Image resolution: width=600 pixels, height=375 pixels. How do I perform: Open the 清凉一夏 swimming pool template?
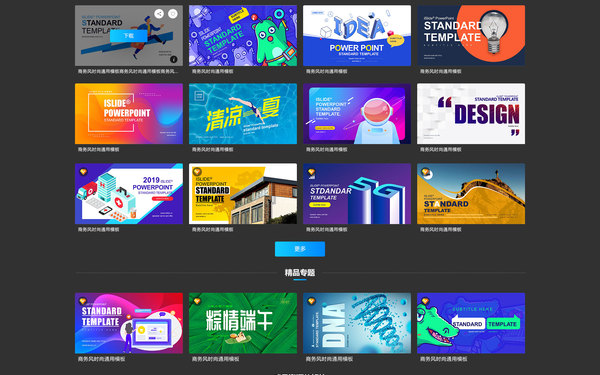[243, 114]
